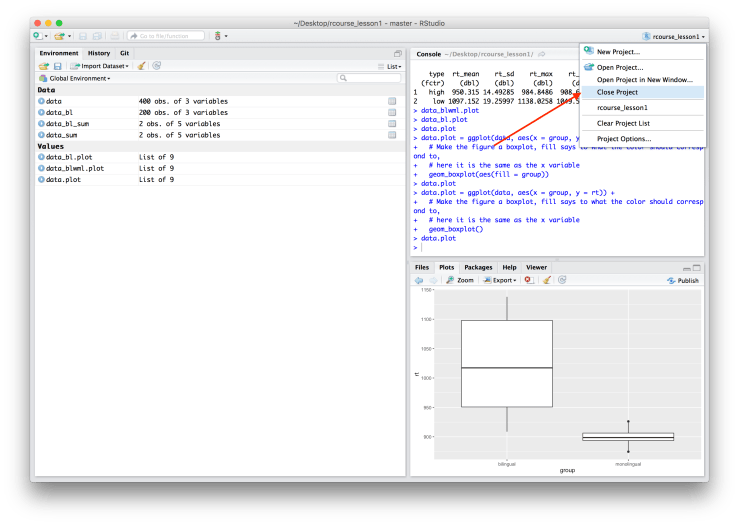Switch to the Help tab
This screenshot has height=525, width=739.
tap(509, 267)
